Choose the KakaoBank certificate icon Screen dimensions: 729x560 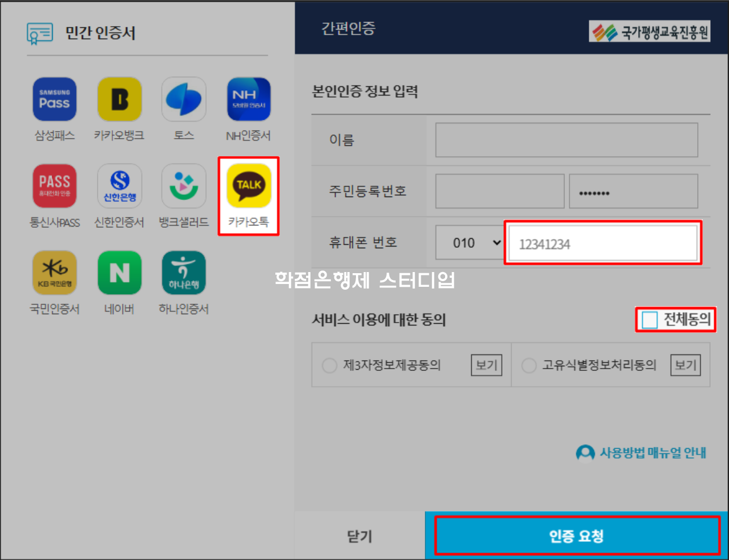[x=119, y=99]
